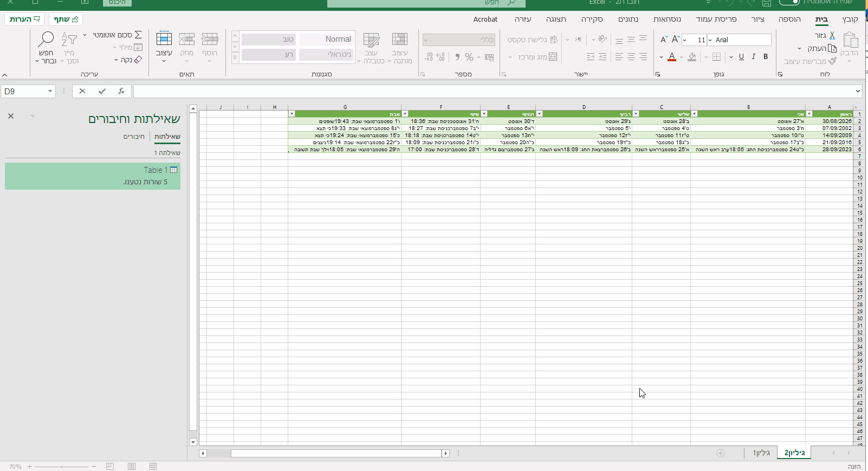Click the text orientation icon
The image size is (868, 471).
(602, 40)
